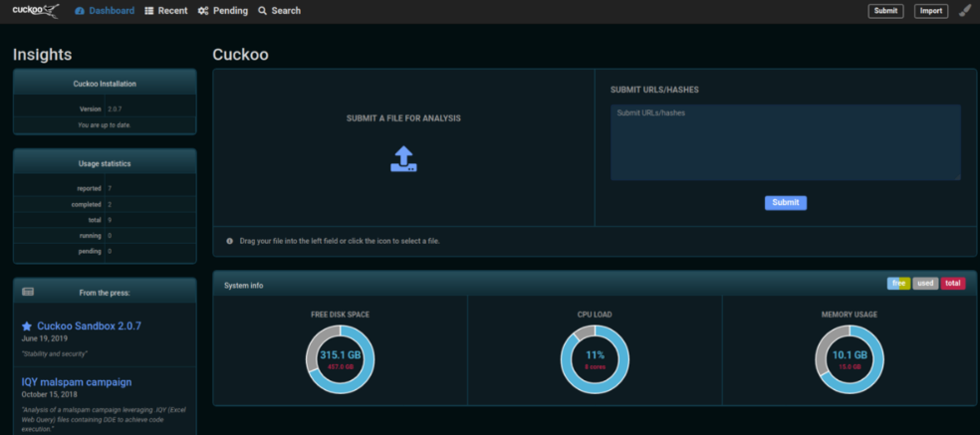980x435 pixels.
Task: Click the Import button in navbar
Action: coord(930,11)
